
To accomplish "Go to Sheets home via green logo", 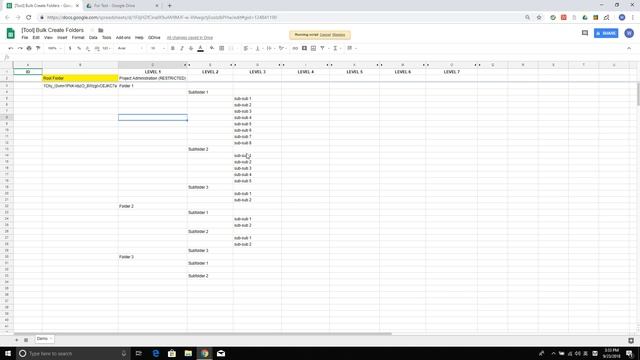I will pyautogui.click(x=11, y=33).
